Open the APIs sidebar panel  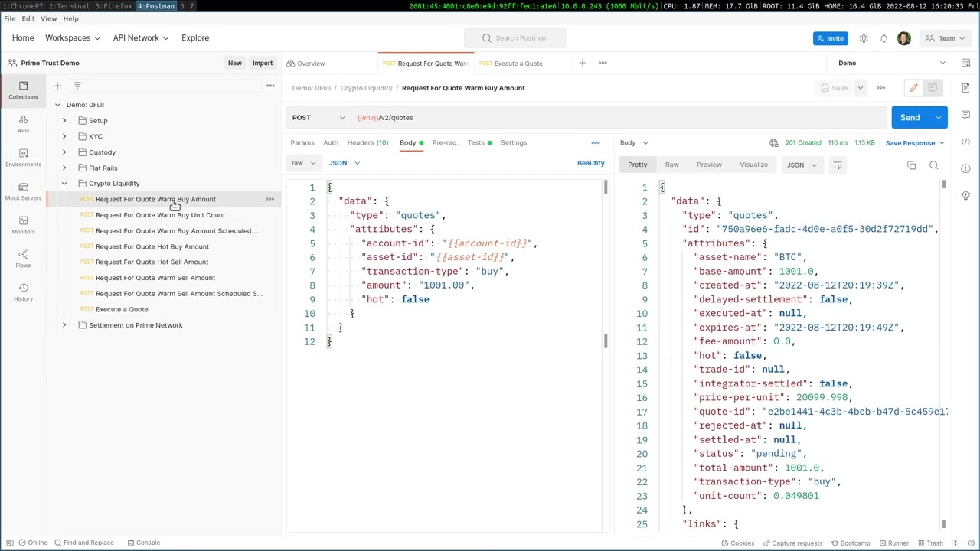pyautogui.click(x=23, y=123)
